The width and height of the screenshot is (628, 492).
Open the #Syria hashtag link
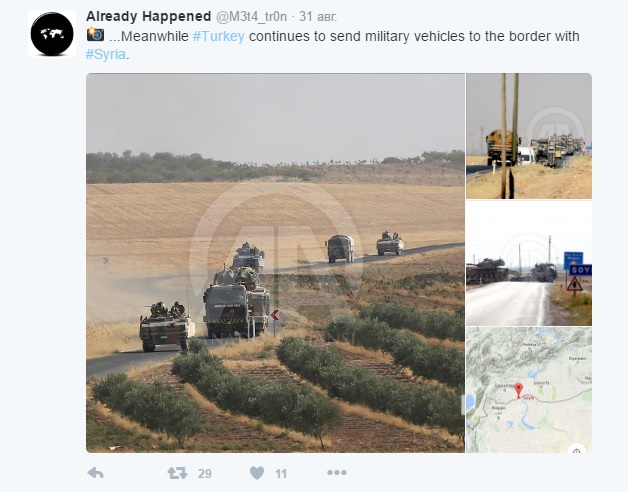point(106,54)
